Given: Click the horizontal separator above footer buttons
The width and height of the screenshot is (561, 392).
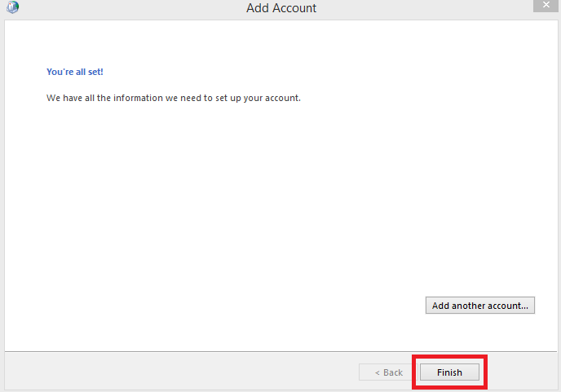Looking at the screenshot, I should click(280, 351).
